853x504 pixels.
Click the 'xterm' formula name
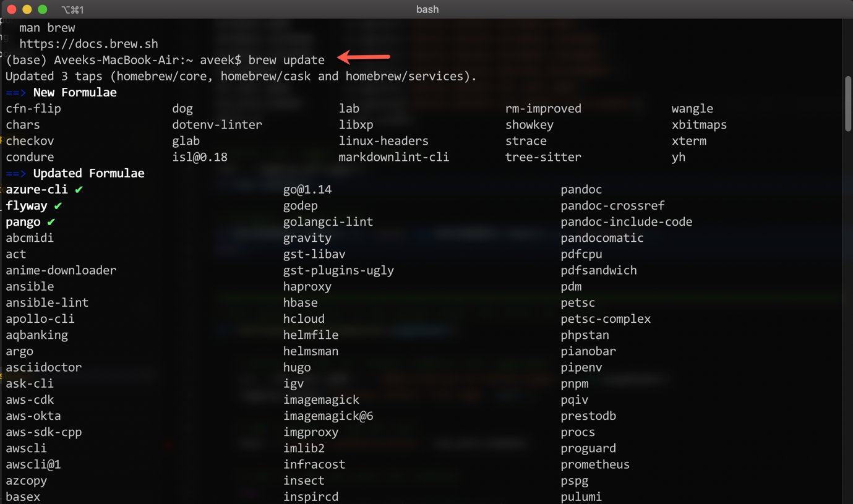(x=689, y=141)
